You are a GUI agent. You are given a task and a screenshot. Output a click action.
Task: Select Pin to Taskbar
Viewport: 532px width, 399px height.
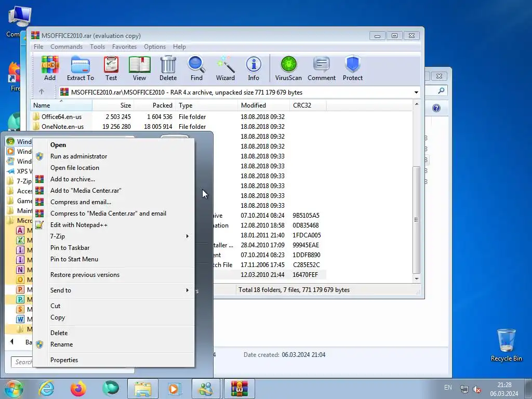[114, 248]
